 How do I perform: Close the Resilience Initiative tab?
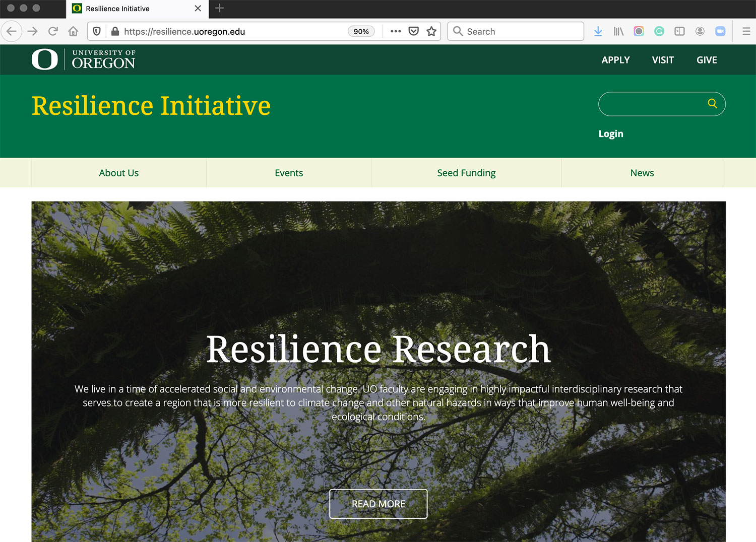coord(198,8)
